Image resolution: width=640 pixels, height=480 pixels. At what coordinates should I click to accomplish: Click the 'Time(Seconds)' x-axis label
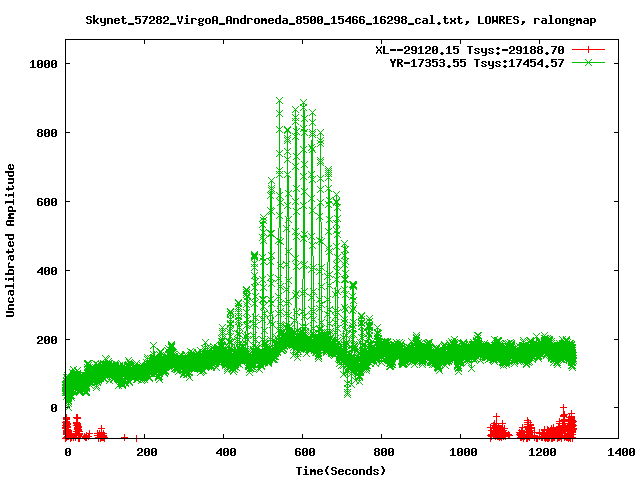pos(340,471)
